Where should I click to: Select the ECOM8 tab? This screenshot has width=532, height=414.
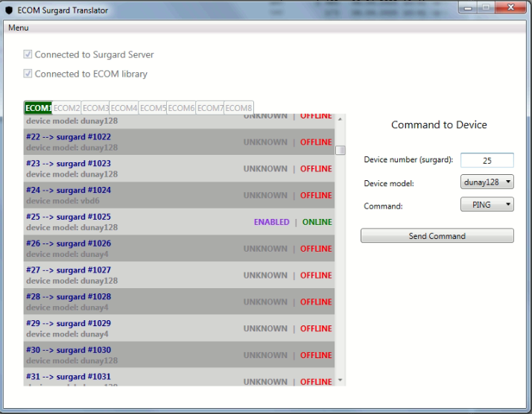[238, 108]
